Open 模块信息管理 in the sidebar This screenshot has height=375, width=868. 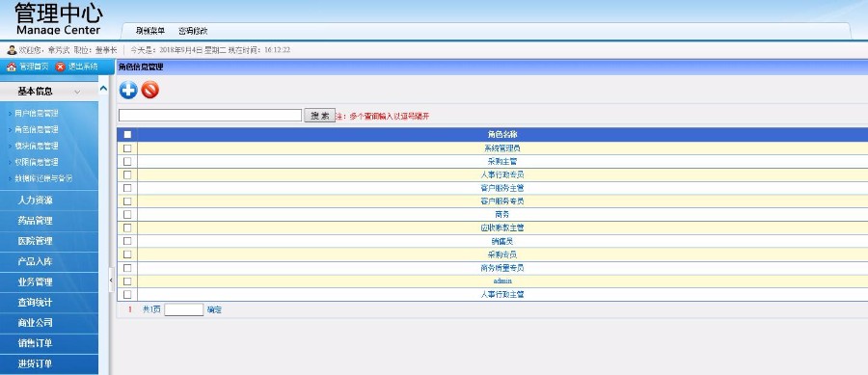tap(36, 146)
